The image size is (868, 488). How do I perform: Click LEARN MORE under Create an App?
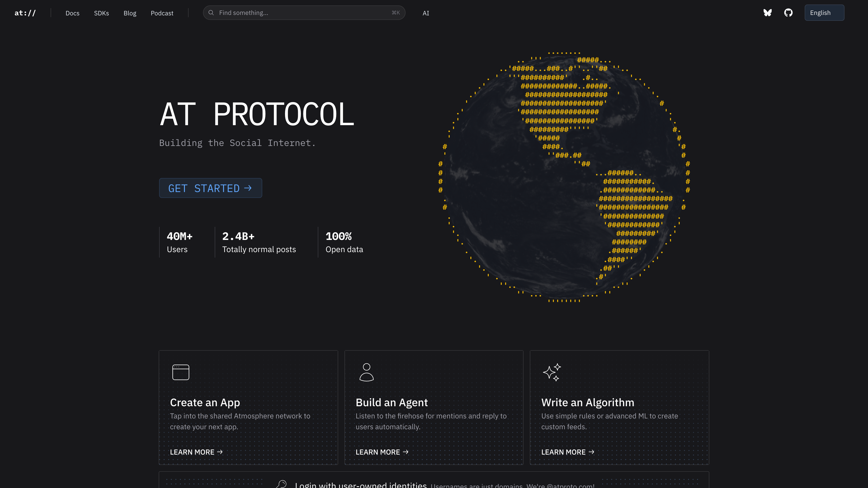(196, 452)
